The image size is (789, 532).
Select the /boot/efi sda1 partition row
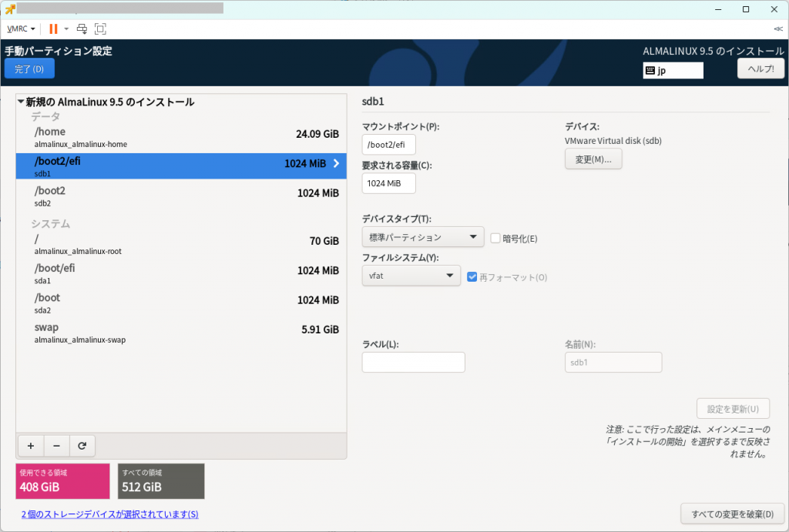181,273
